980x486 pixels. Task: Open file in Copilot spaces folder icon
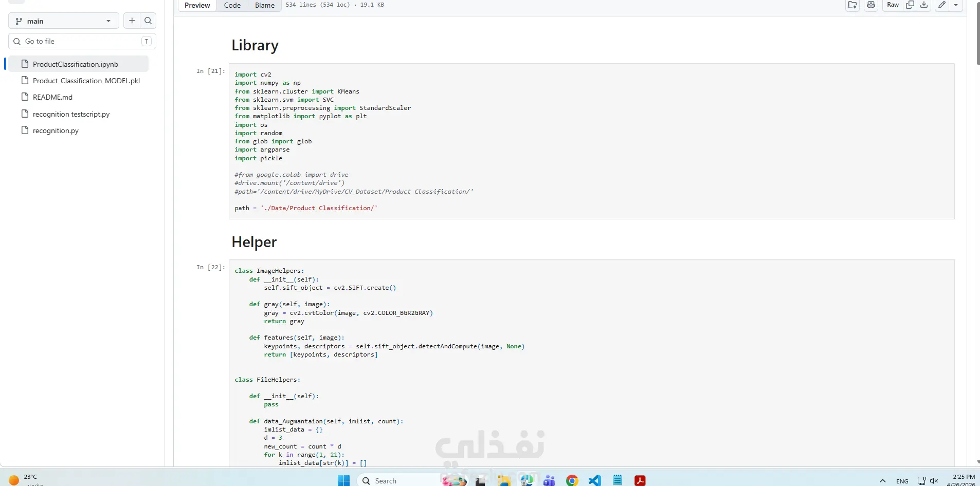[852, 5]
